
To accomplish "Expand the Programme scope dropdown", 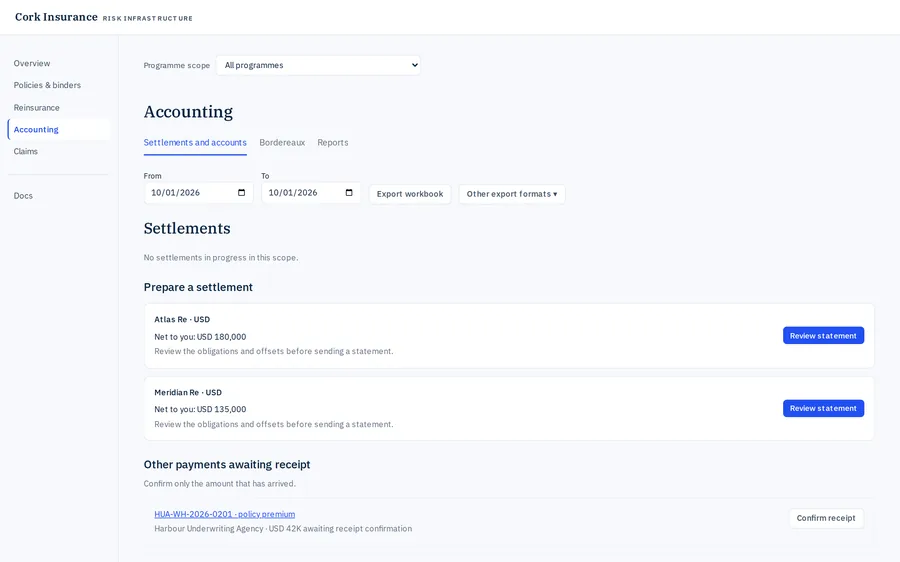I will tap(319, 65).
